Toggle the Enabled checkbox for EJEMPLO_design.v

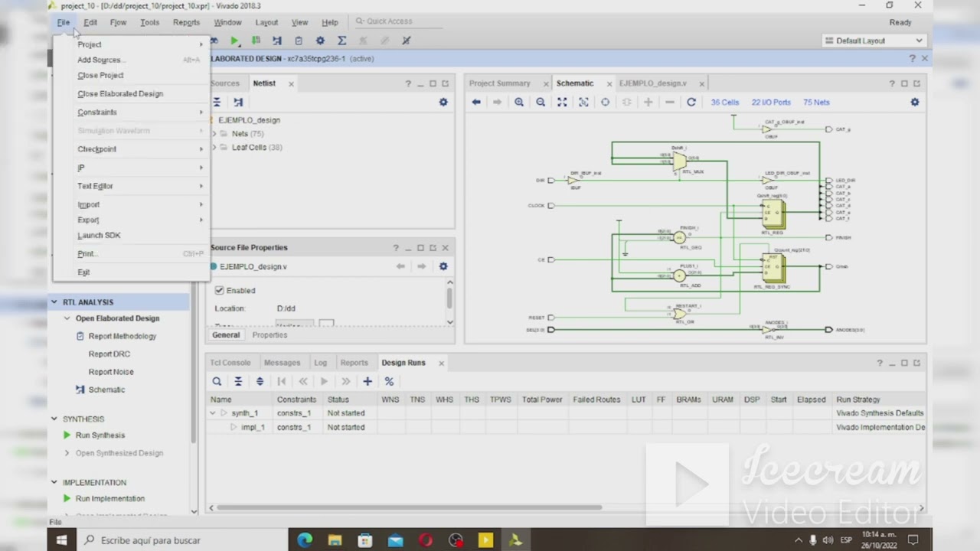click(x=220, y=291)
